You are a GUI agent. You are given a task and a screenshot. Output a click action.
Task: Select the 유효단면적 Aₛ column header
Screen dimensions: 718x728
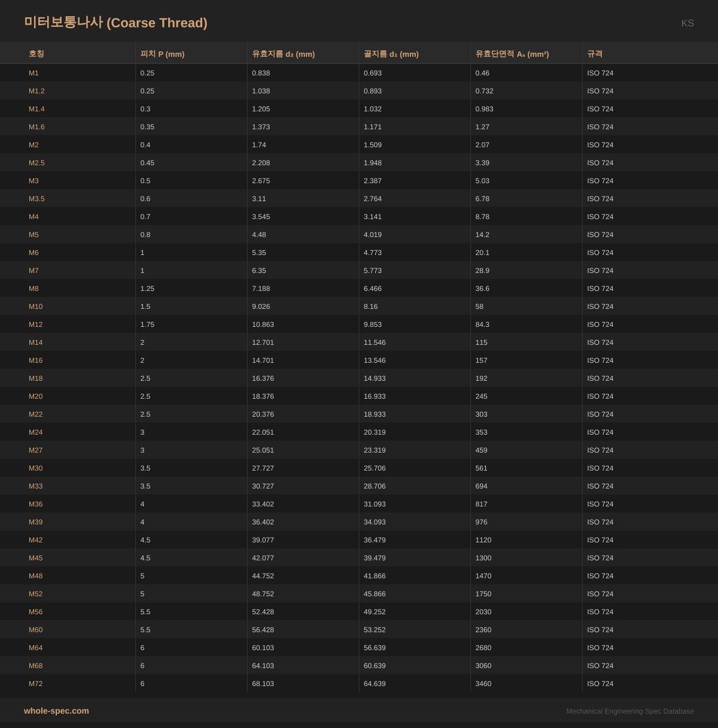coord(512,54)
